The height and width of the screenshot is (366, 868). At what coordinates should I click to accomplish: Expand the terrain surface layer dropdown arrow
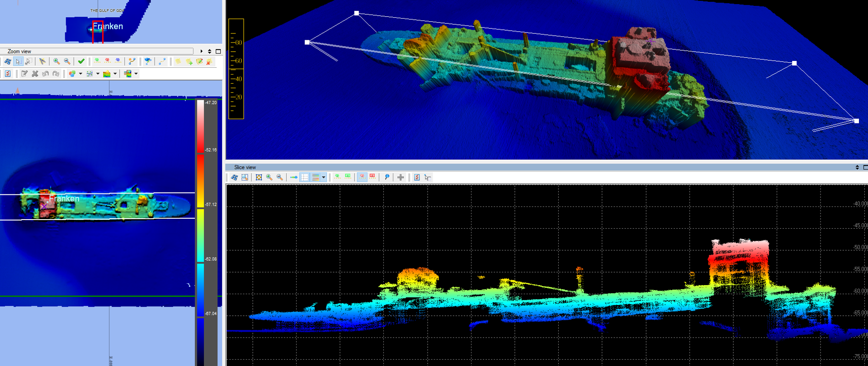point(115,74)
